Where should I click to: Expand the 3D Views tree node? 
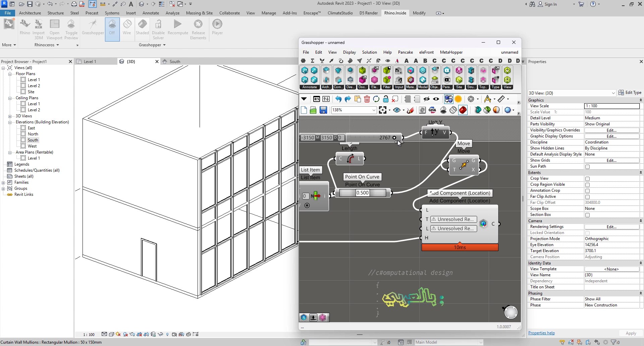[x=10, y=116]
